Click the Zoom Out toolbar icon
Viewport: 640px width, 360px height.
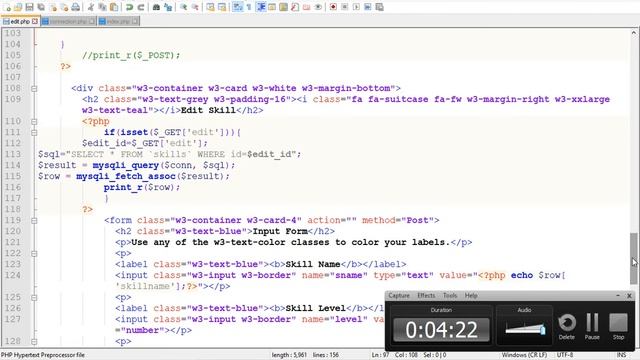(195, 7)
